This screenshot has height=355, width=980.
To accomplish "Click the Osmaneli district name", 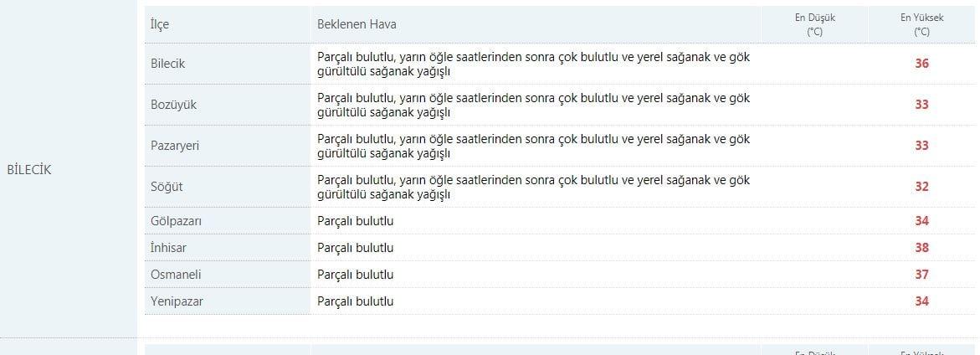I will tap(176, 275).
